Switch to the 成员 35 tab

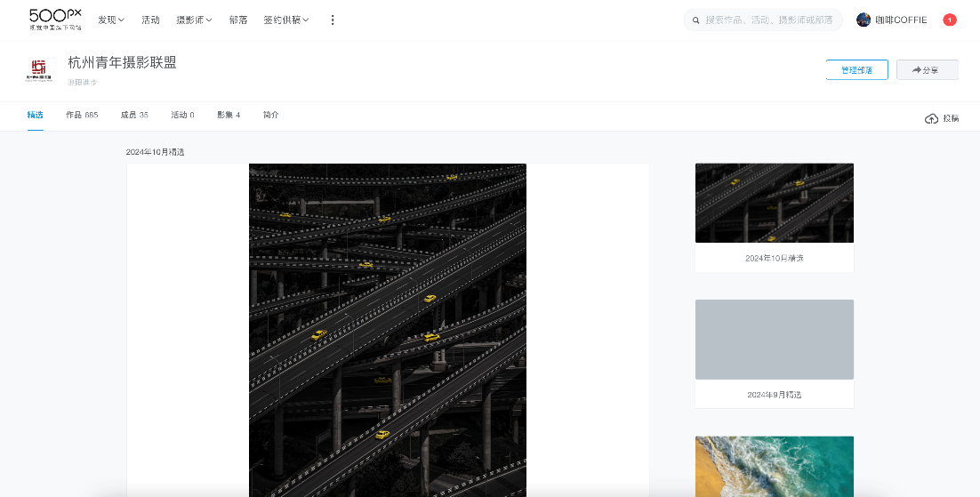[x=134, y=115]
